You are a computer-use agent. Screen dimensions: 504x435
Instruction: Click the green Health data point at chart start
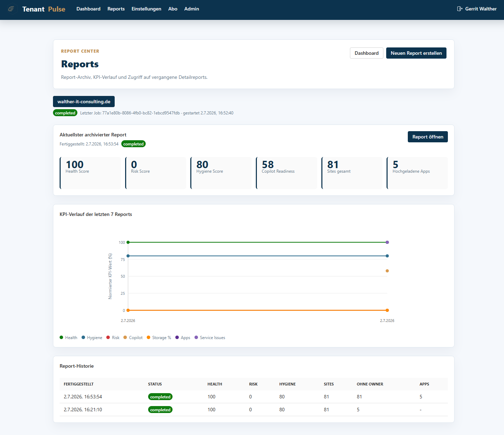tap(128, 242)
